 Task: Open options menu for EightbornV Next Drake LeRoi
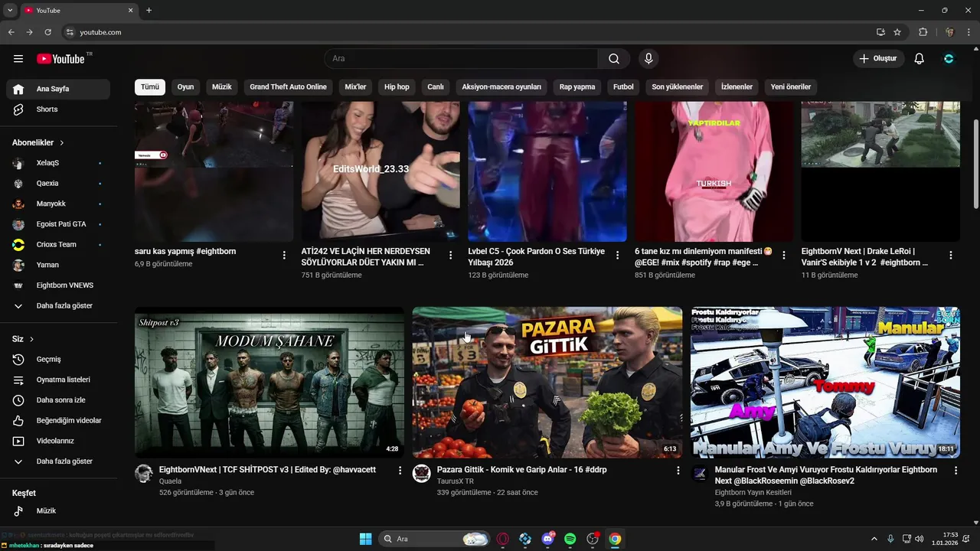point(951,256)
